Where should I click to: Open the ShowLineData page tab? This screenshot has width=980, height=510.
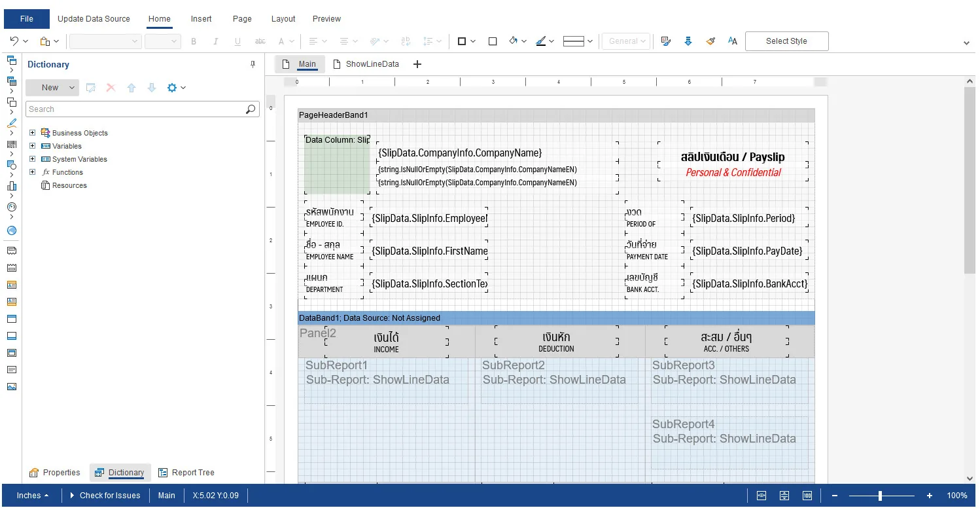(x=366, y=64)
